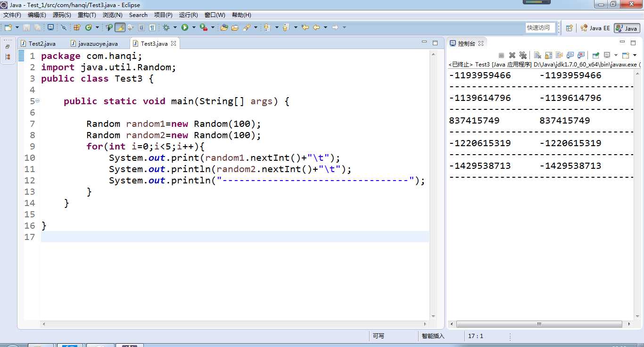Viewport: 644px width, 347px height.
Task: Click the Run External Tools icon
Action: [x=203, y=28]
